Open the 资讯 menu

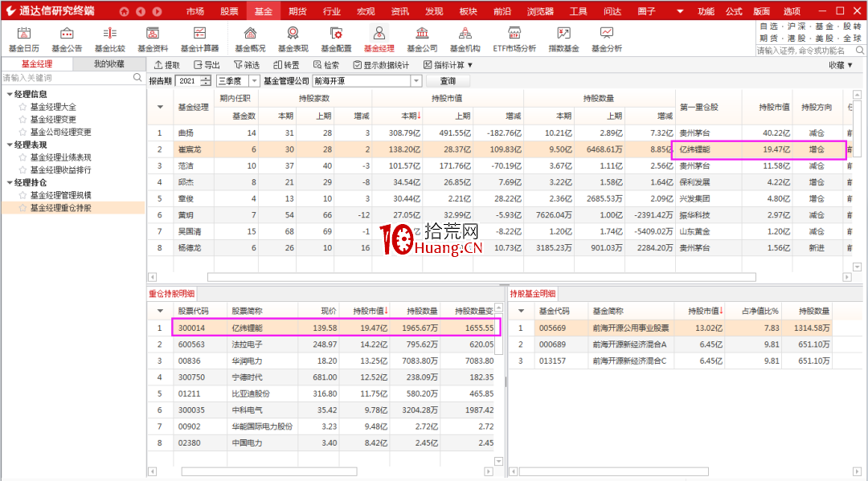coord(399,11)
